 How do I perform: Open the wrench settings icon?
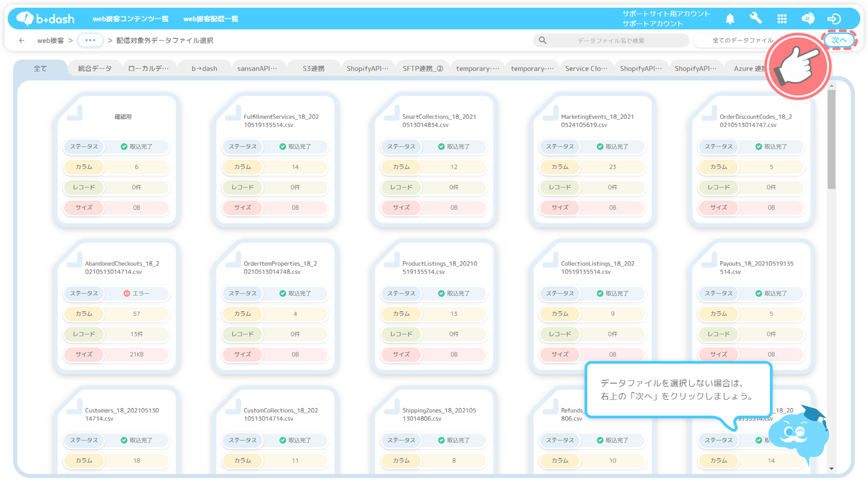755,18
